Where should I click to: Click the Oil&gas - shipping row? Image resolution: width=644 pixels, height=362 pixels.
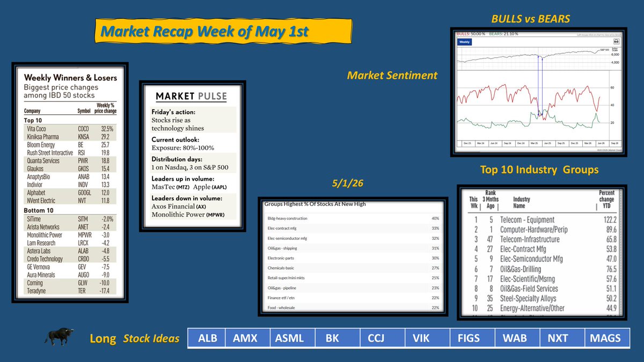tap(353, 248)
